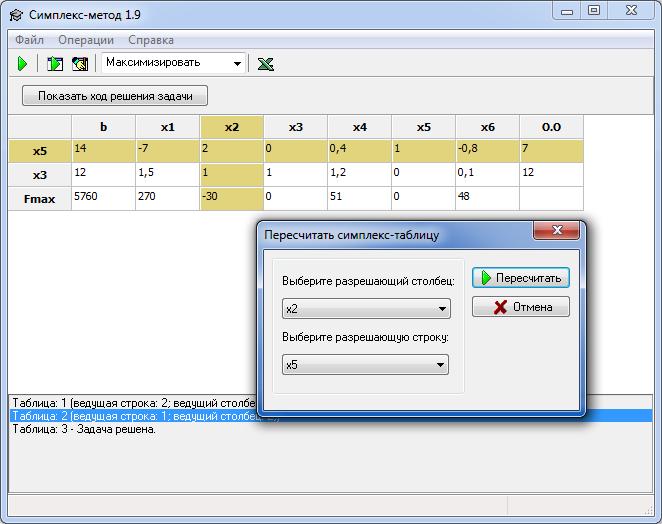The height and width of the screenshot is (524, 662).
Task: Click the green play solve icon in toolbar
Action: tap(22, 64)
